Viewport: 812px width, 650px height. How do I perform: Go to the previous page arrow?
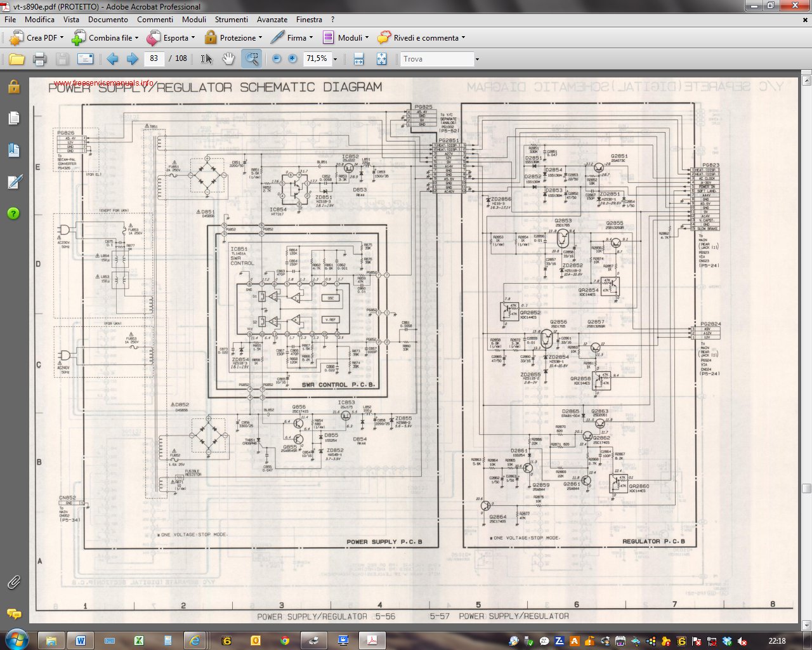click(x=112, y=59)
